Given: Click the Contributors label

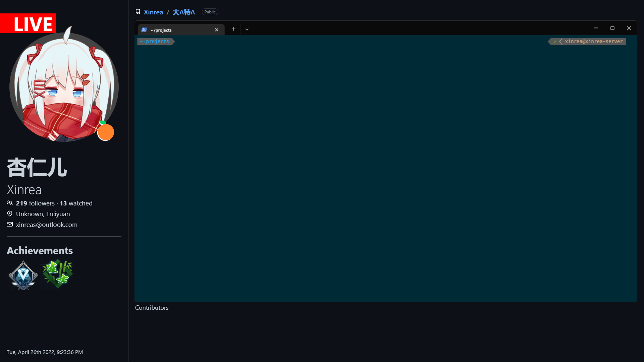Looking at the screenshot, I should pos(152,308).
